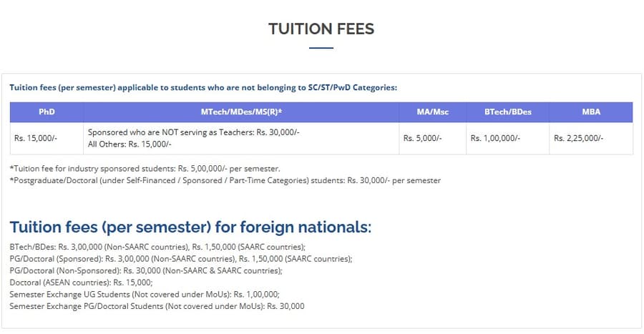Select the MTech/MDes/MS(R)* column header

(240, 112)
